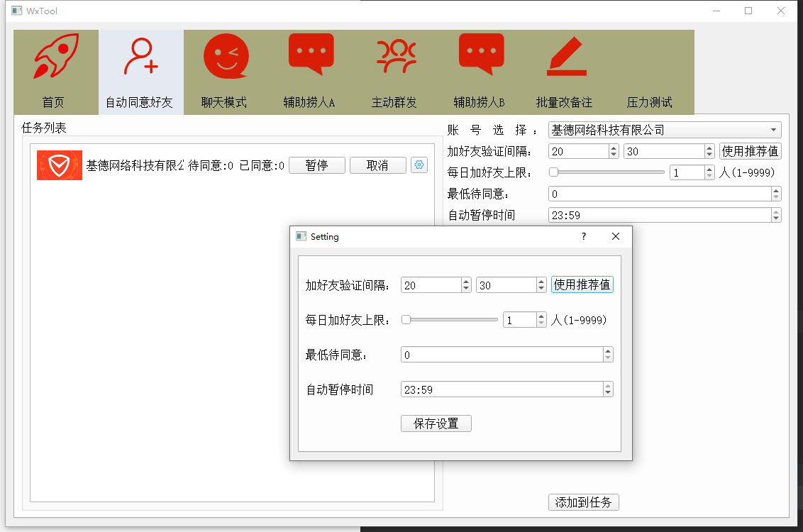Open 辅助捞人A speech bubble icon
The image size is (803, 532).
pos(311,55)
